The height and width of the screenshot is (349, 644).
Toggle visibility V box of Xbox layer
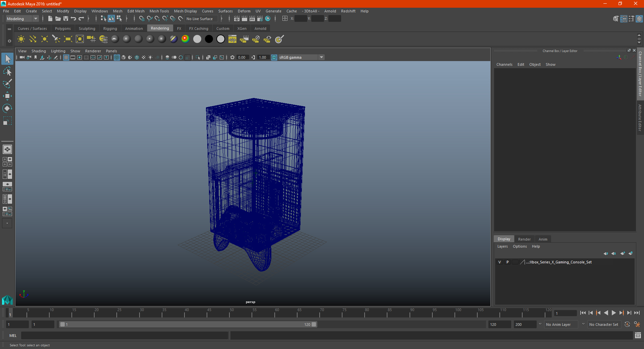pos(499,262)
